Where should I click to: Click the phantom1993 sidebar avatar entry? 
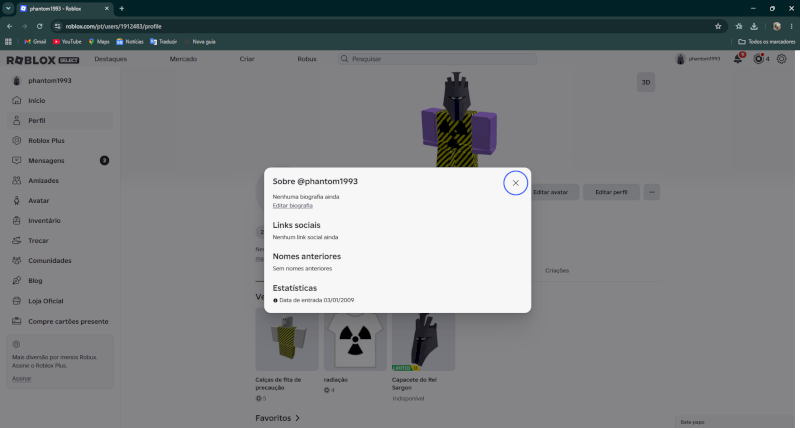[60, 81]
